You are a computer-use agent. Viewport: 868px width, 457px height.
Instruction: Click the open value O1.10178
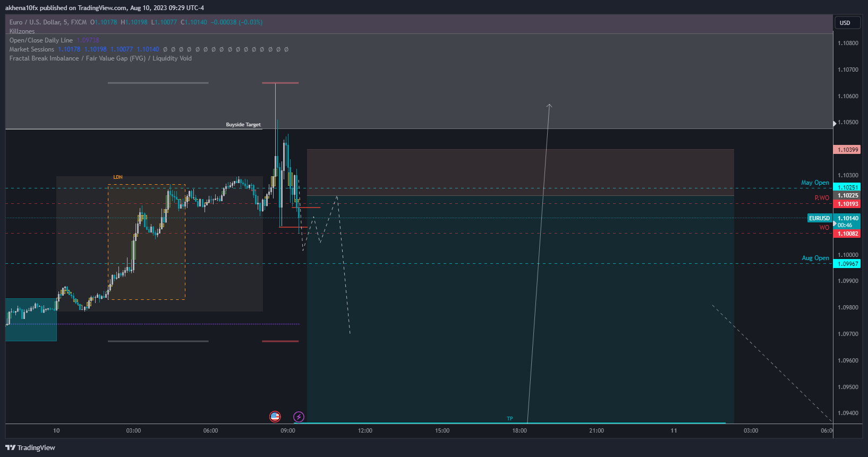click(104, 22)
